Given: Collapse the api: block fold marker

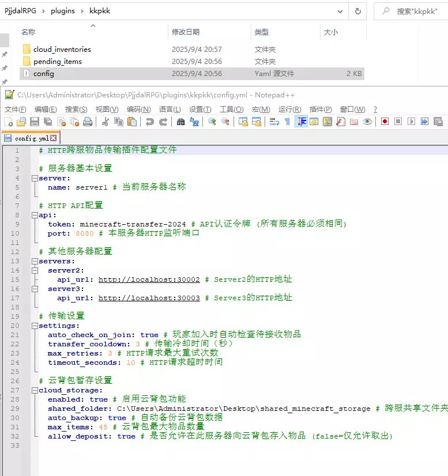Looking at the screenshot, I should click(35, 215).
